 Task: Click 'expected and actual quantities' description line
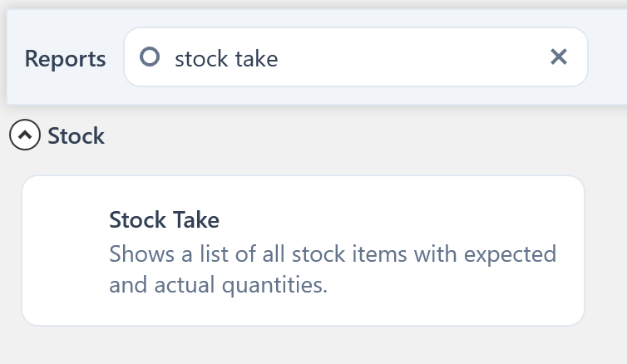coord(218,286)
